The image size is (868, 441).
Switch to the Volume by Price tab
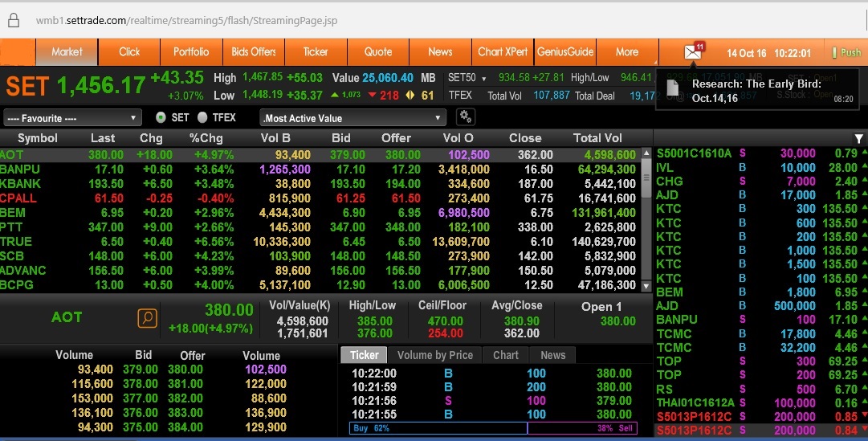tap(435, 355)
